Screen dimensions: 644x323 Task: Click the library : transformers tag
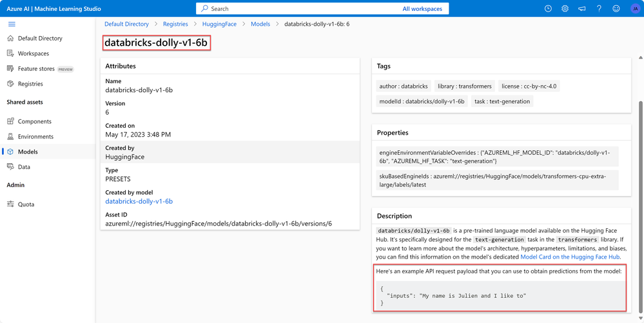(465, 86)
